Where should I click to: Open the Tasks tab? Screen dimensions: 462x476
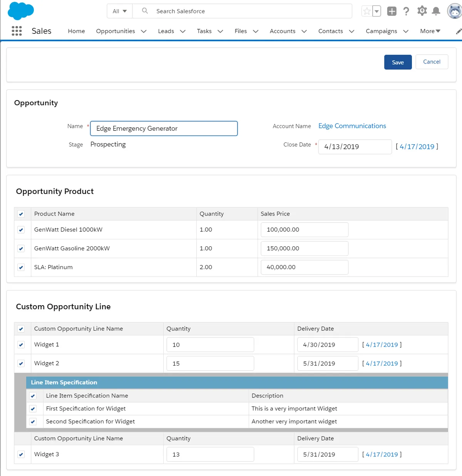click(204, 31)
